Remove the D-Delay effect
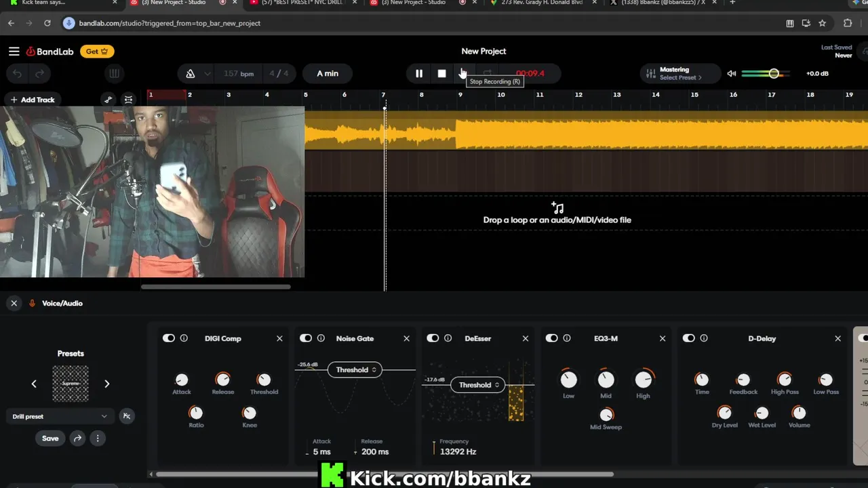This screenshot has height=488, width=868. (x=837, y=338)
